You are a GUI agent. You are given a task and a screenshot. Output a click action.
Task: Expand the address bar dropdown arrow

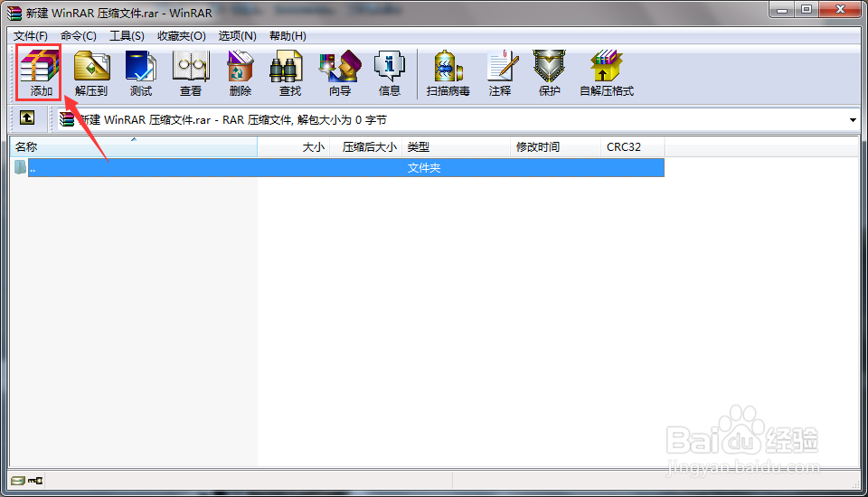[853, 119]
